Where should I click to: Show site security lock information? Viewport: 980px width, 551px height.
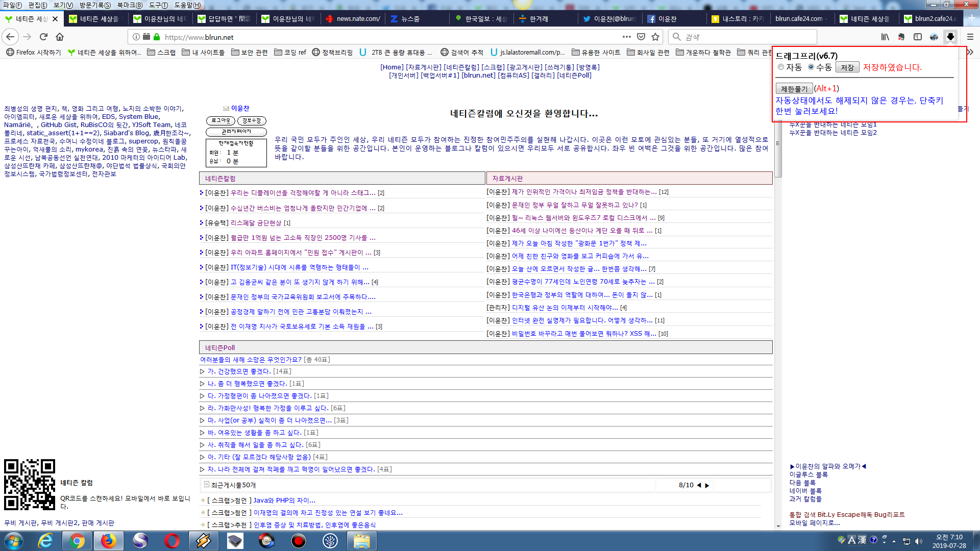click(x=157, y=37)
